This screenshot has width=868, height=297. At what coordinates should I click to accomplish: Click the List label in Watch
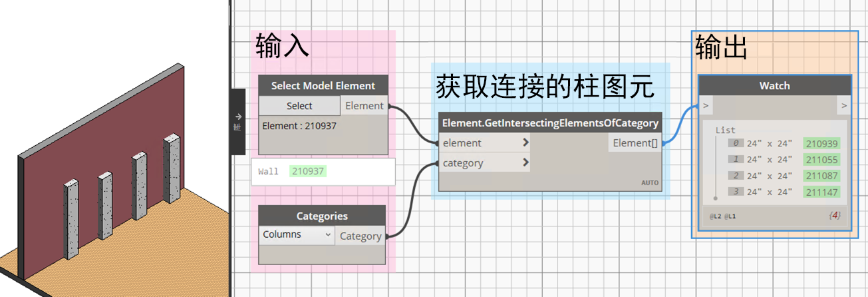(x=725, y=131)
